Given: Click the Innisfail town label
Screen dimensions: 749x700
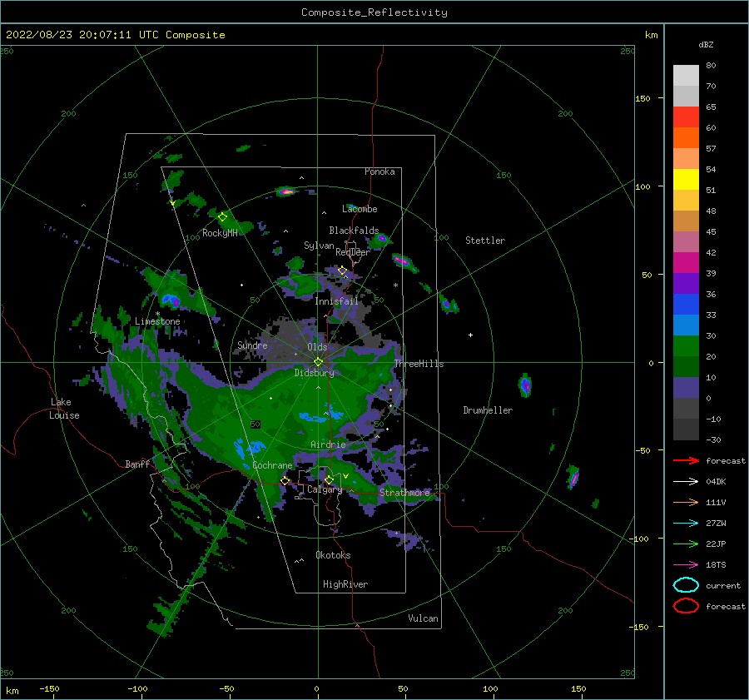Looking at the screenshot, I should (336, 301).
